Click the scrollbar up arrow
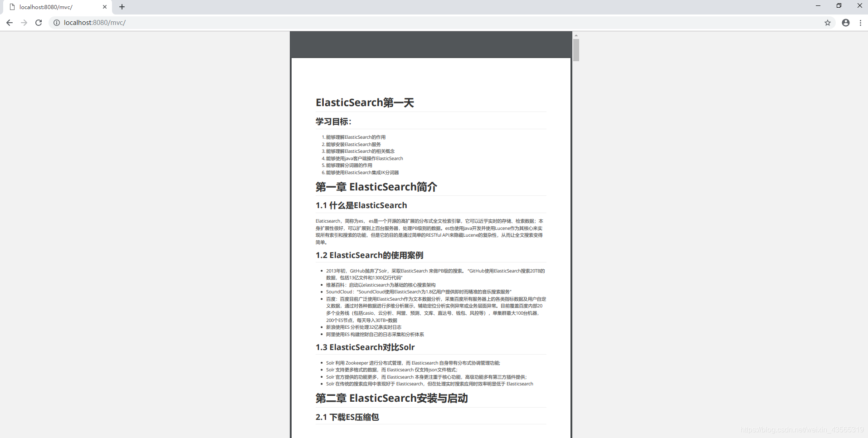 576,35
